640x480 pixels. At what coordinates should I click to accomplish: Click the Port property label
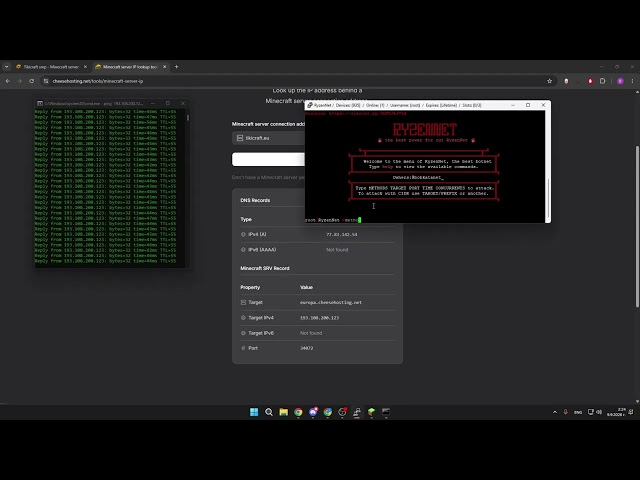pos(253,348)
